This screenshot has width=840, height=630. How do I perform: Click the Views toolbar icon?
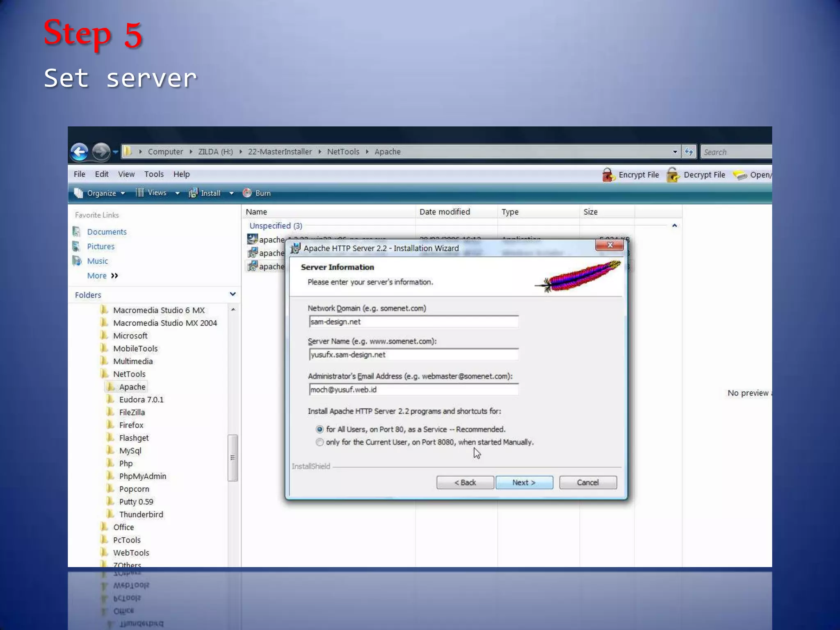(139, 192)
